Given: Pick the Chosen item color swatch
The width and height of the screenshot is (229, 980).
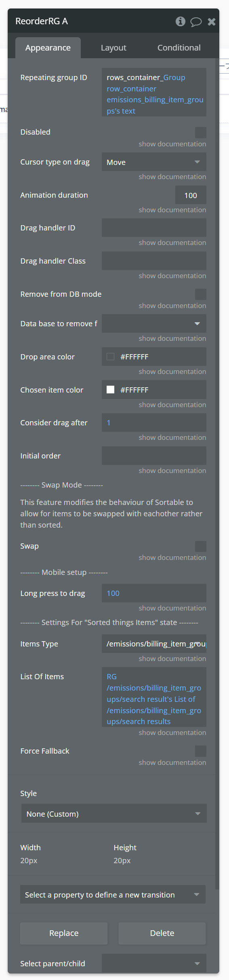Looking at the screenshot, I should tap(110, 390).
